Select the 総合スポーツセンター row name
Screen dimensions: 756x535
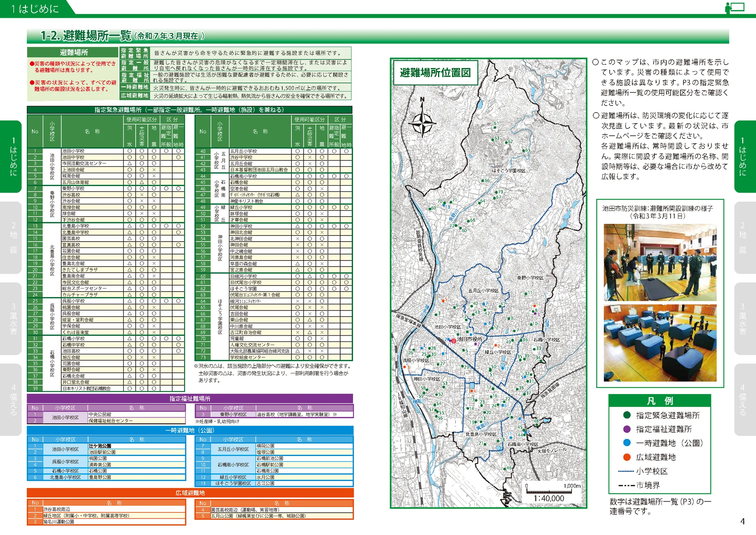click(x=84, y=288)
